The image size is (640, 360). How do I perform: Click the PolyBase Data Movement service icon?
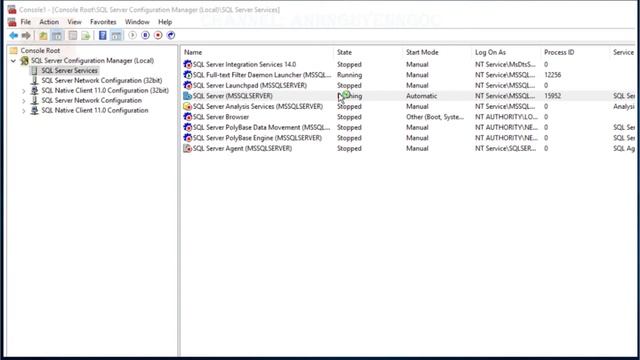187,127
